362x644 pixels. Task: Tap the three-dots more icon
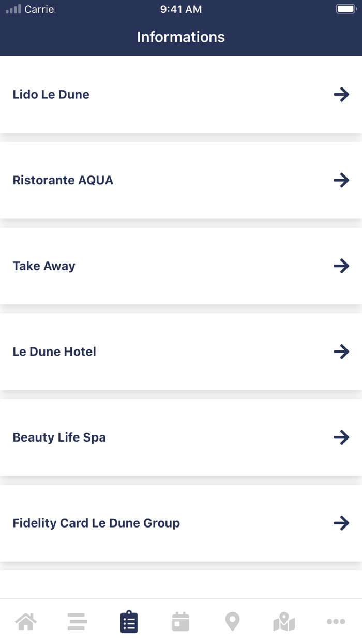[x=336, y=621]
